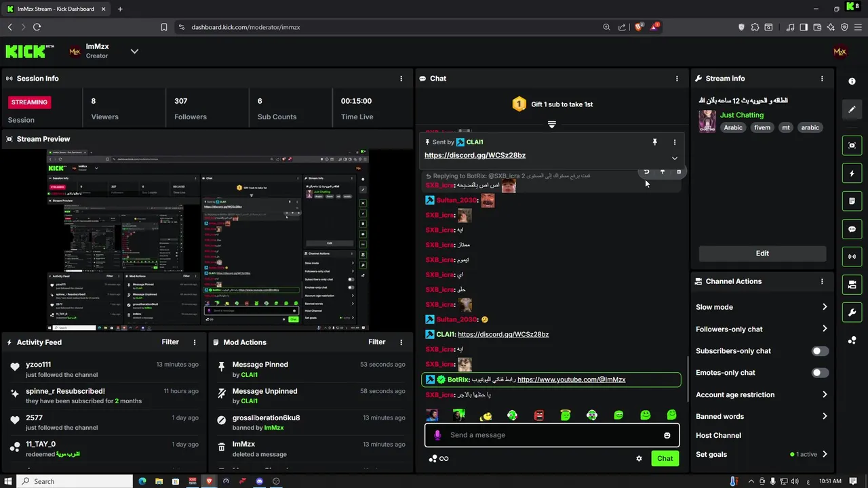Insert the yellow bee emote
The width and height of the screenshot is (868, 488).
point(486,415)
